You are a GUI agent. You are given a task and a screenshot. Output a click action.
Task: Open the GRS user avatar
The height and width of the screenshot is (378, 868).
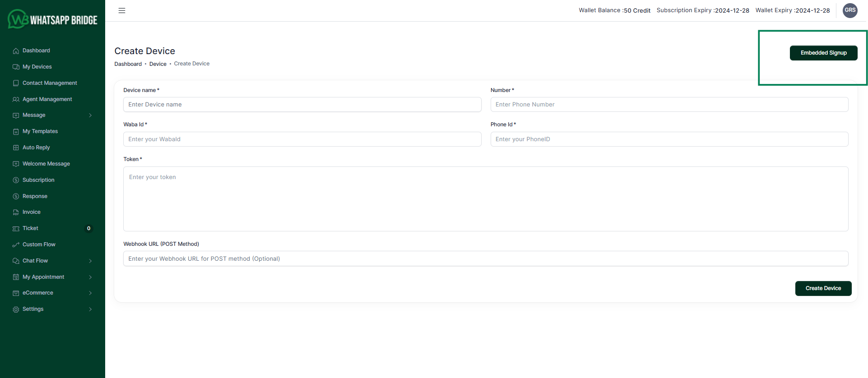850,10
